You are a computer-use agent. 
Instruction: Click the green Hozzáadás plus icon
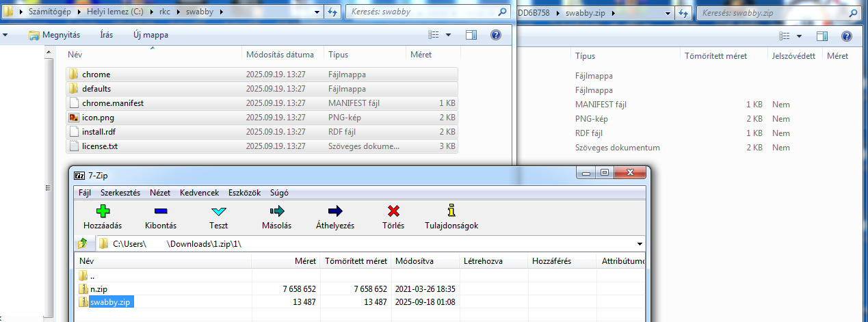coord(102,211)
